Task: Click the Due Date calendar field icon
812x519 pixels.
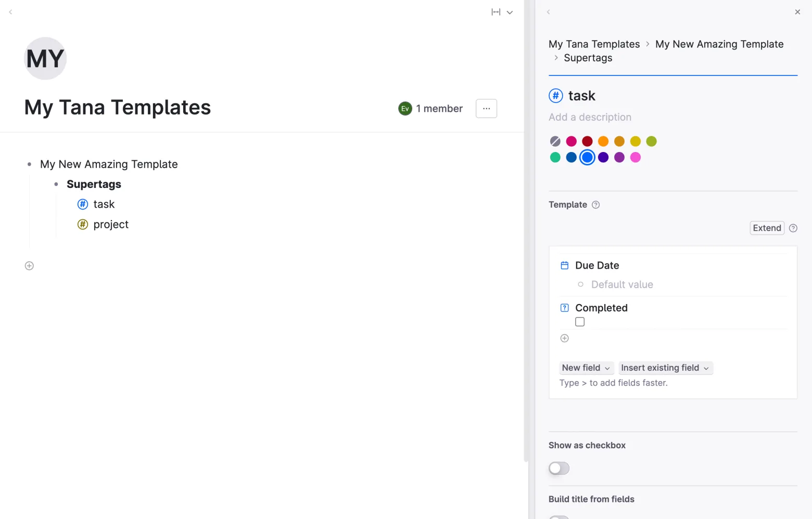Action: [x=564, y=265]
